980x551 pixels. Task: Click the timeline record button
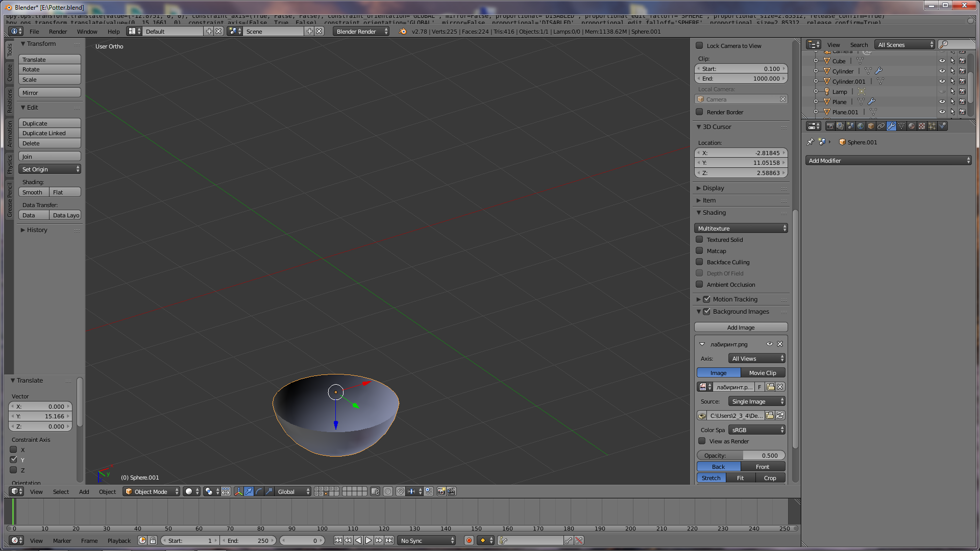tap(469, 540)
